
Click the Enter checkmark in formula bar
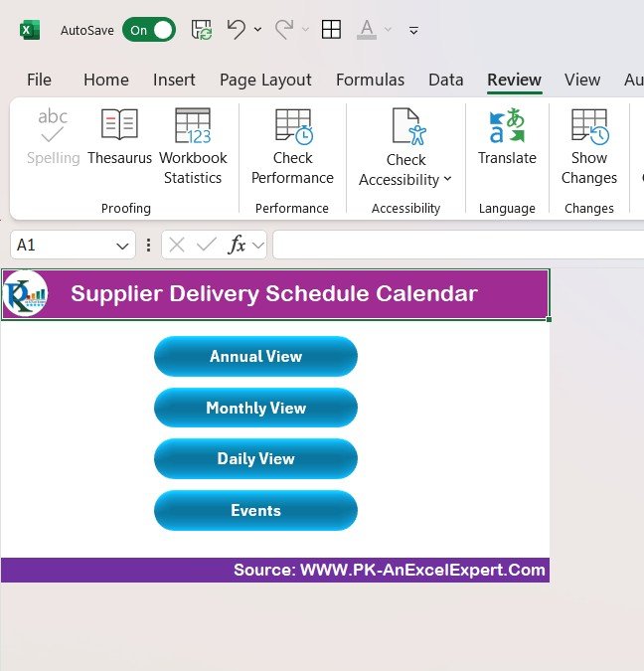tap(207, 246)
